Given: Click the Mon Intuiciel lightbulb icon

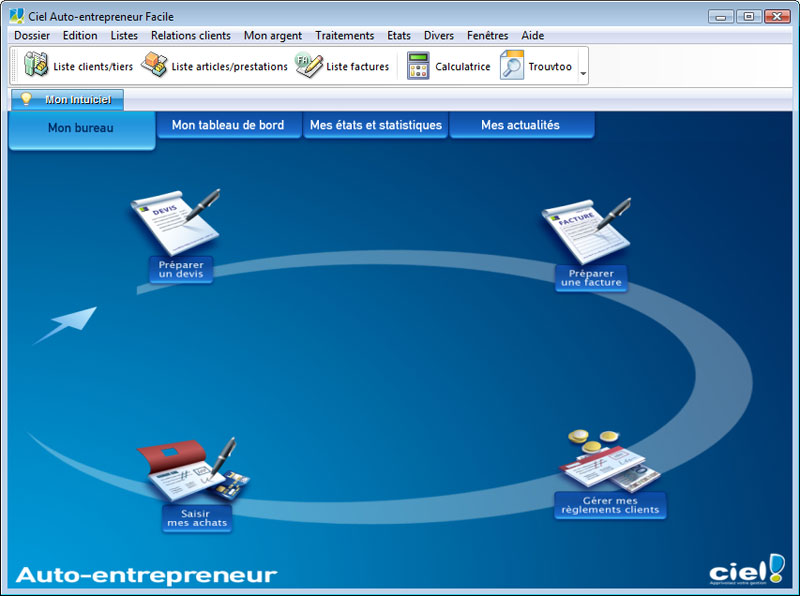Looking at the screenshot, I should click(x=26, y=98).
